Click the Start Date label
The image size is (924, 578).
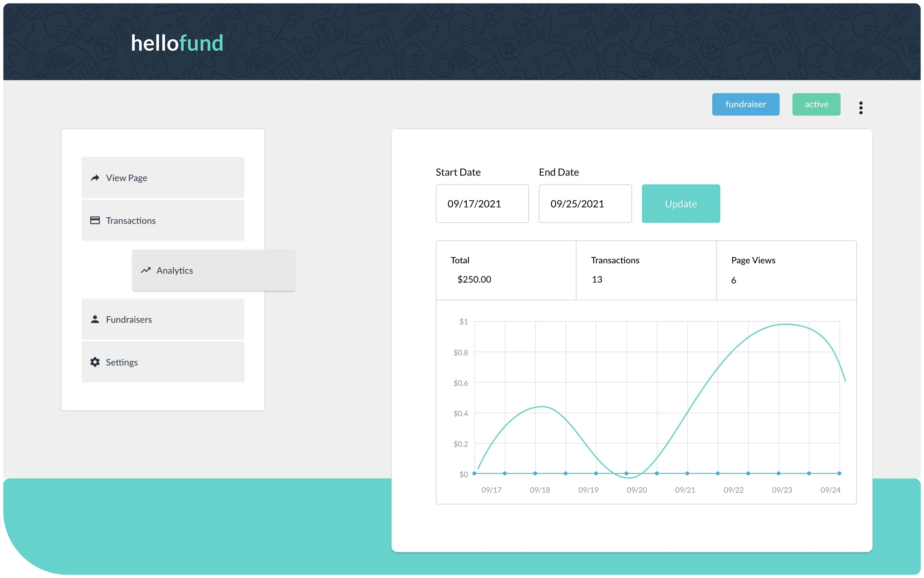[x=458, y=172]
